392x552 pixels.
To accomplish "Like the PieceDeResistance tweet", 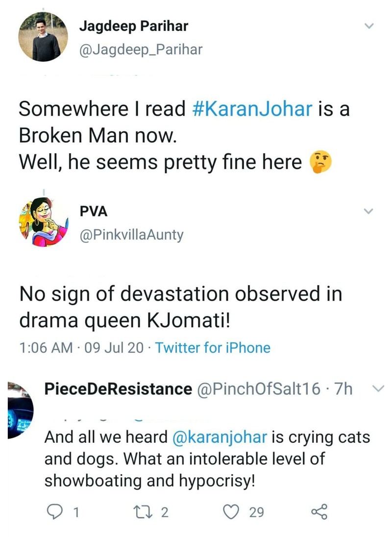I will (x=230, y=512).
